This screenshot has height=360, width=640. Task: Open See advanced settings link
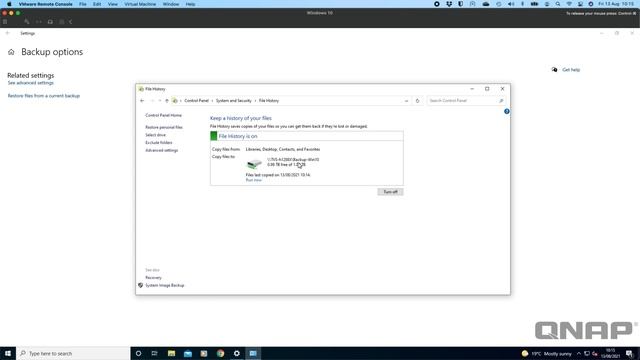pos(31,83)
